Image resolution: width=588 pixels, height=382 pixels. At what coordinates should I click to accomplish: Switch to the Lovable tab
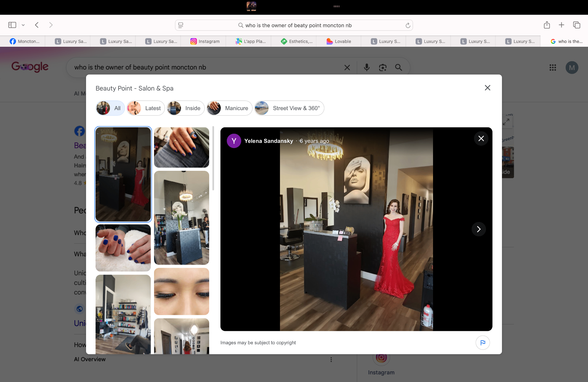(x=339, y=41)
